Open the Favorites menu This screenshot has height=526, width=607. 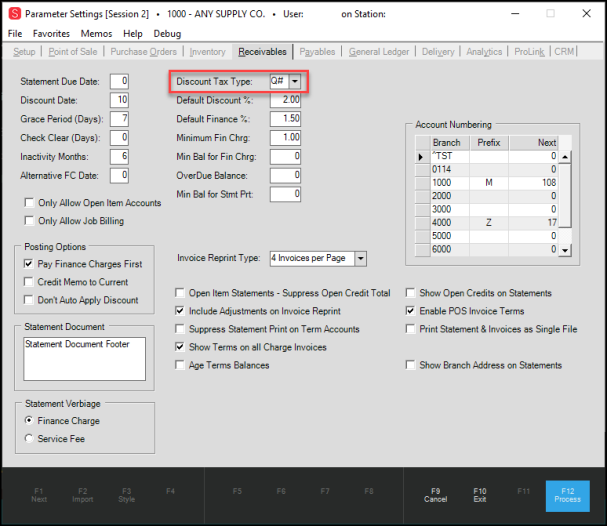click(x=51, y=34)
